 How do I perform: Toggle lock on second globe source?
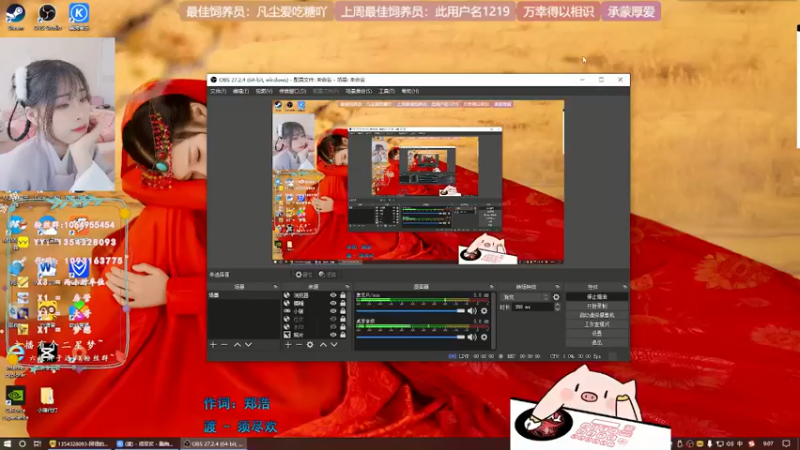click(x=343, y=303)
